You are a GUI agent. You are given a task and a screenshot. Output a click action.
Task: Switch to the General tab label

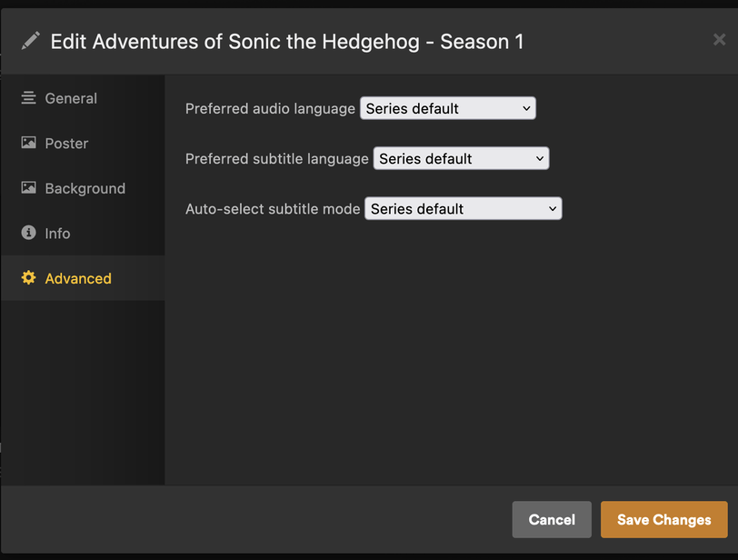pyautogui.click(x=71, y=98)
